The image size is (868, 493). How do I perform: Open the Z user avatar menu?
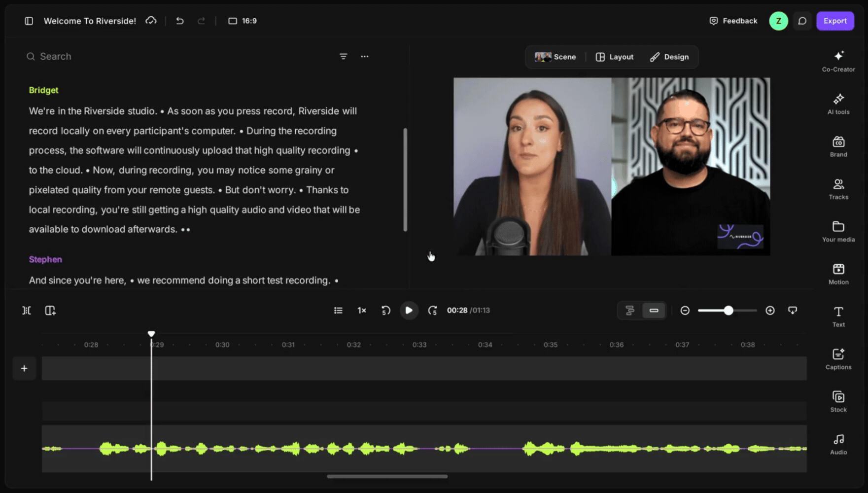[778, 21]
